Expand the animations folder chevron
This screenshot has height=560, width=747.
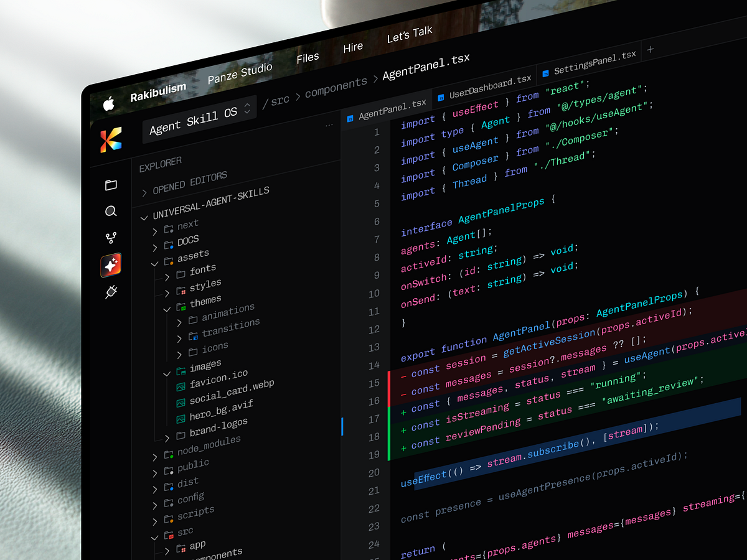tap(179, 322)
